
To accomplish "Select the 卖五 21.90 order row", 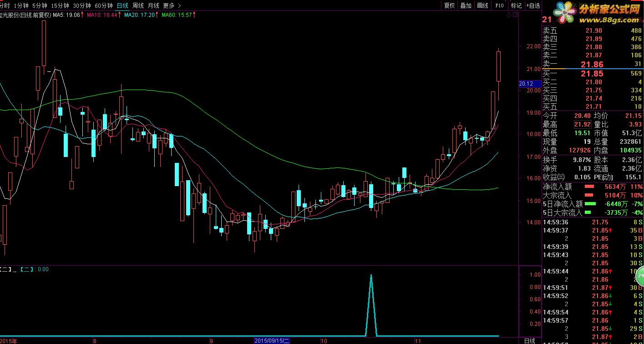I will click(593, 30).
